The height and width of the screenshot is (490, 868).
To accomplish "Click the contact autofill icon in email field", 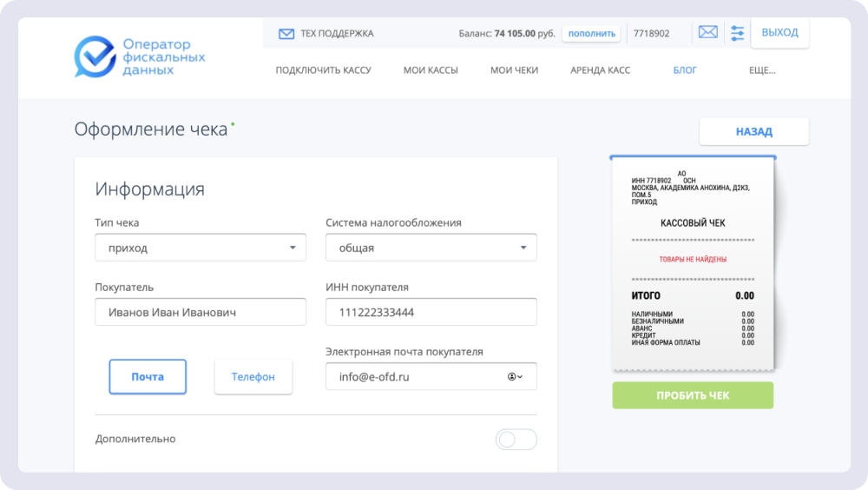I will tap(515, 377).
